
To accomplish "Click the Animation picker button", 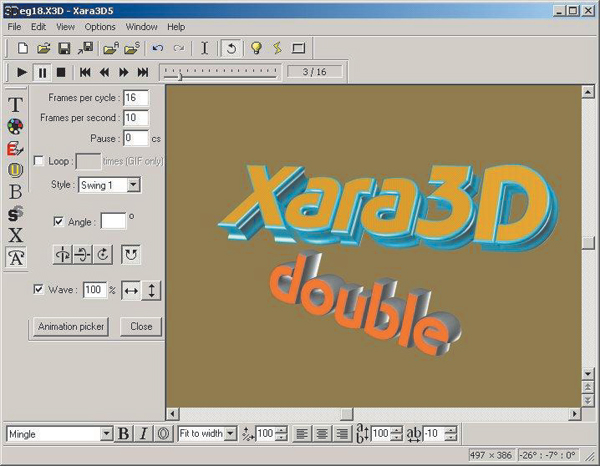I will tap(71, 327).
